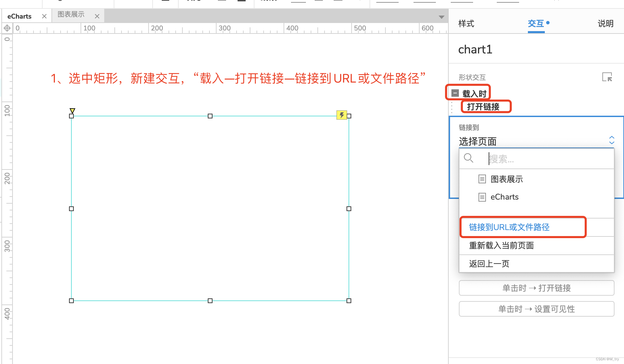Switch to the eCharts page tab
624x364 pixels.
pos(20,16)
